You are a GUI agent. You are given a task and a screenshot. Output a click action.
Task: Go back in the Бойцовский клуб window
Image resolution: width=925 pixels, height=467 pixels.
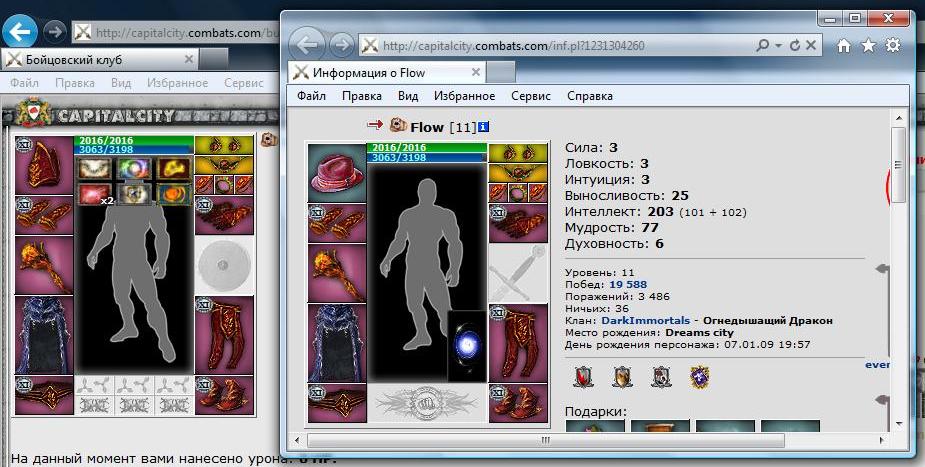[x=20, y=32]
